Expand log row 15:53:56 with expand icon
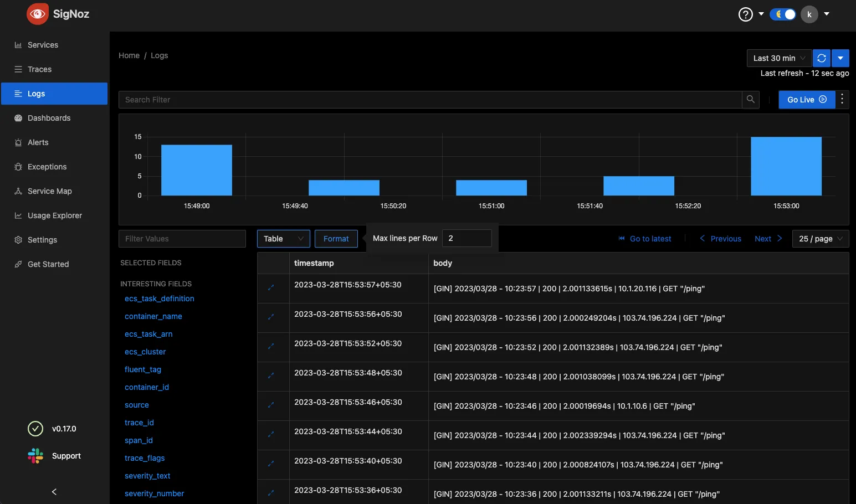This screenshot has height=504, width=856. click(271, 317)
